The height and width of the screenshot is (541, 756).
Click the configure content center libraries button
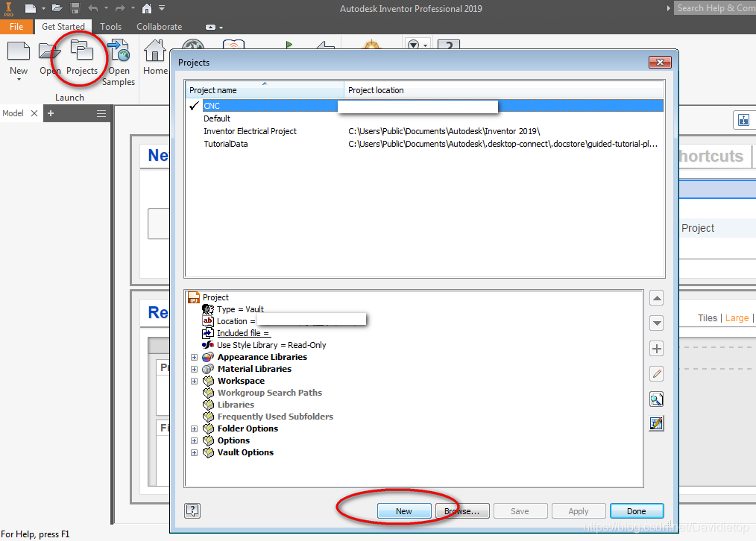(x=657, y=423)
